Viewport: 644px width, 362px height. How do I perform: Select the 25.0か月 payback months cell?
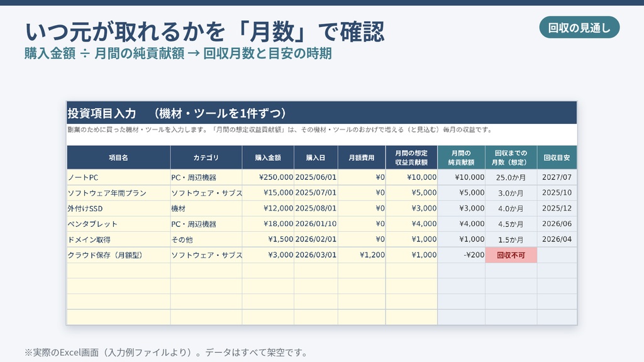(x=511, y=177)
